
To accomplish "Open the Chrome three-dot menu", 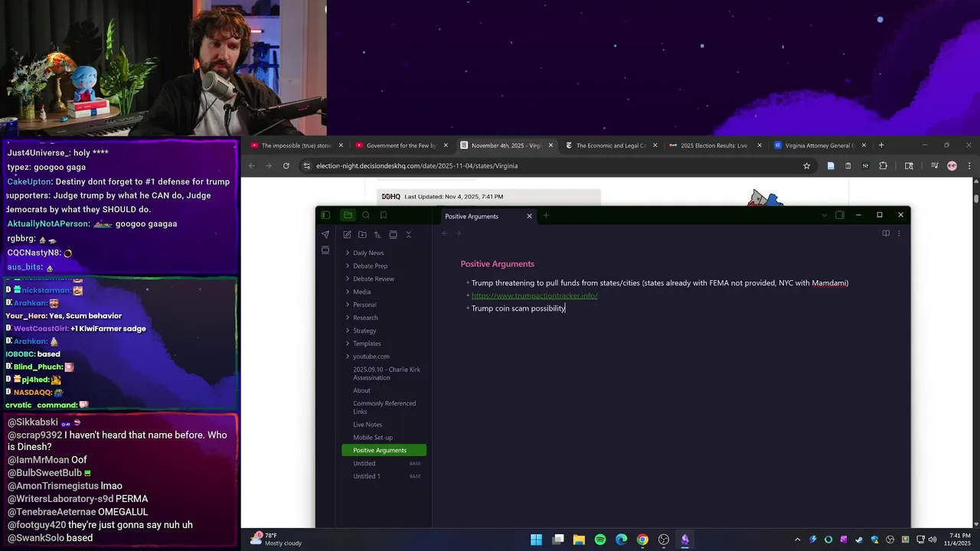I will 969,166.
